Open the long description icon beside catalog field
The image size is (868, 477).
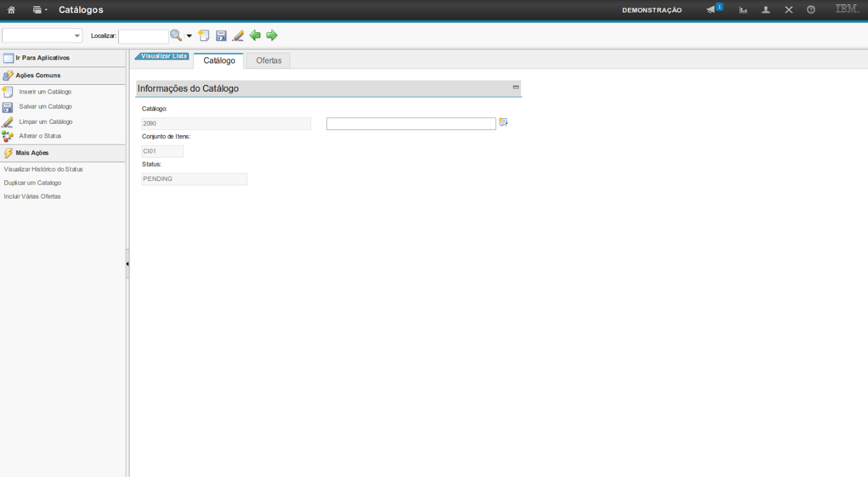(x=503, y=123)
